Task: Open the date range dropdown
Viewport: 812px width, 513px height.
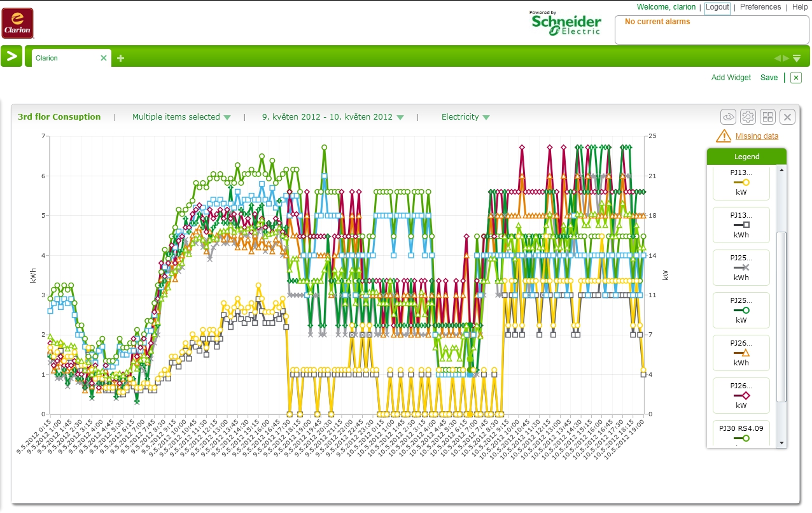Action: [x=333, y=117]
